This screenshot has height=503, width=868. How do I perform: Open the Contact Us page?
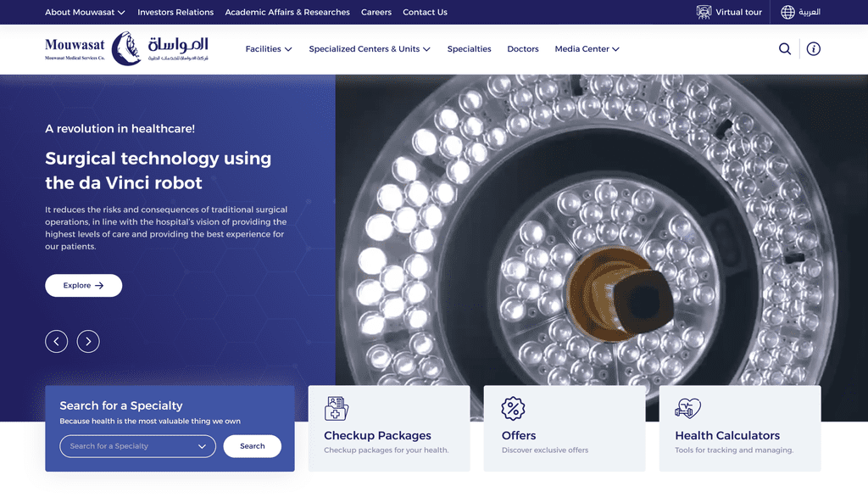[x=425, y=12]
